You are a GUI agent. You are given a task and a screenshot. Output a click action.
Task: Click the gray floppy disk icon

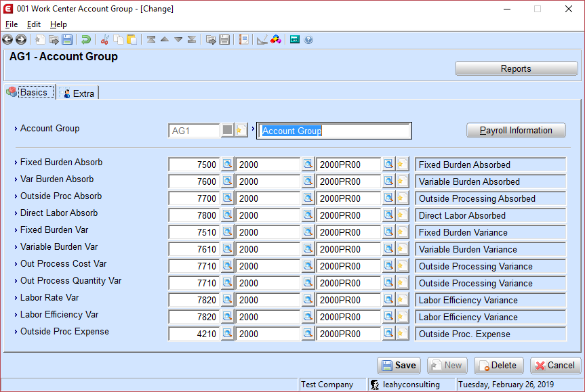(x=224, y=39)
